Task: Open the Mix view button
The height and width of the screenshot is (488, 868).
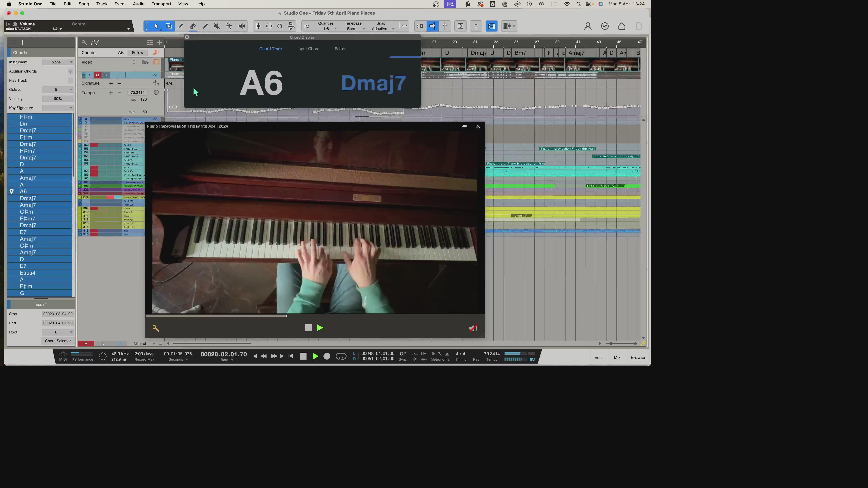Action: [617, 357]
